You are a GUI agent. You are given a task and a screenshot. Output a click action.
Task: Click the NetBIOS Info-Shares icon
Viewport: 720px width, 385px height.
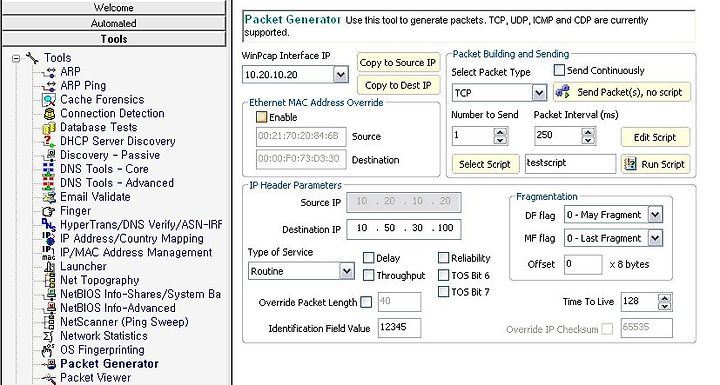tap(49, 294)
